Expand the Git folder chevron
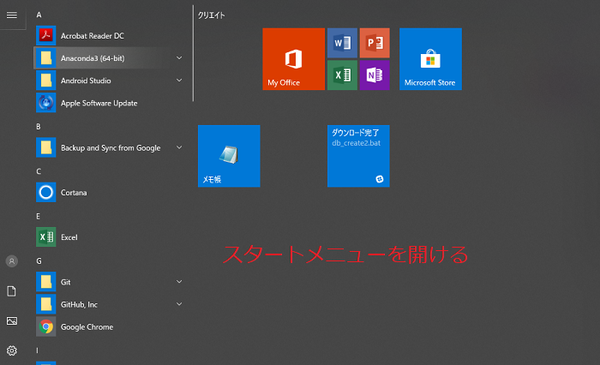The height and width of the screenshot is (365, 600). (179, 282)
